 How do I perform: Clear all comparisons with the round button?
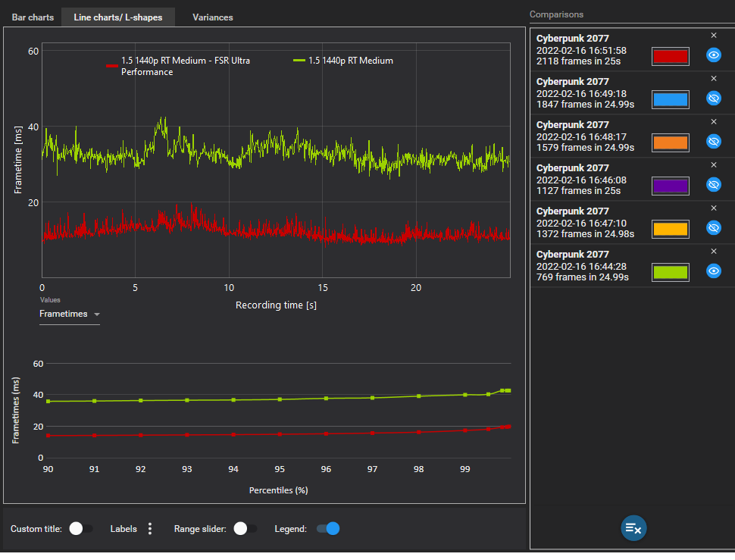[x=633, y=528]
